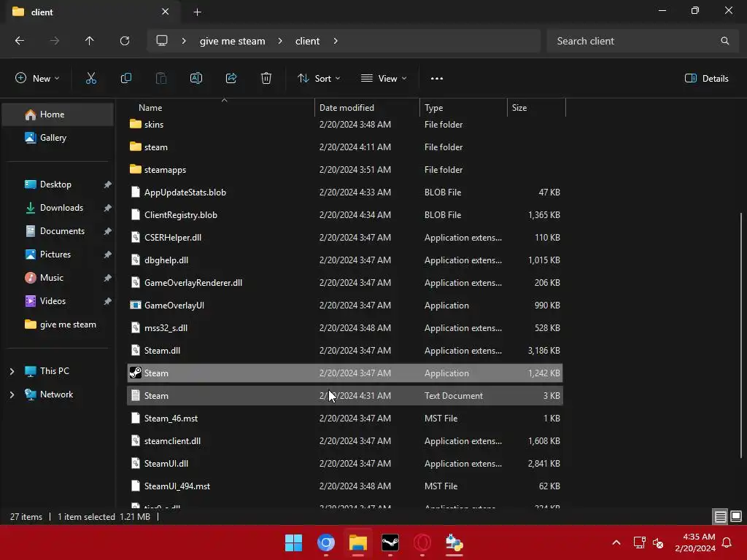Click the vertical scrollbar thumb
The width and height of the screenshot is (747, 560).
pos(741,335)
